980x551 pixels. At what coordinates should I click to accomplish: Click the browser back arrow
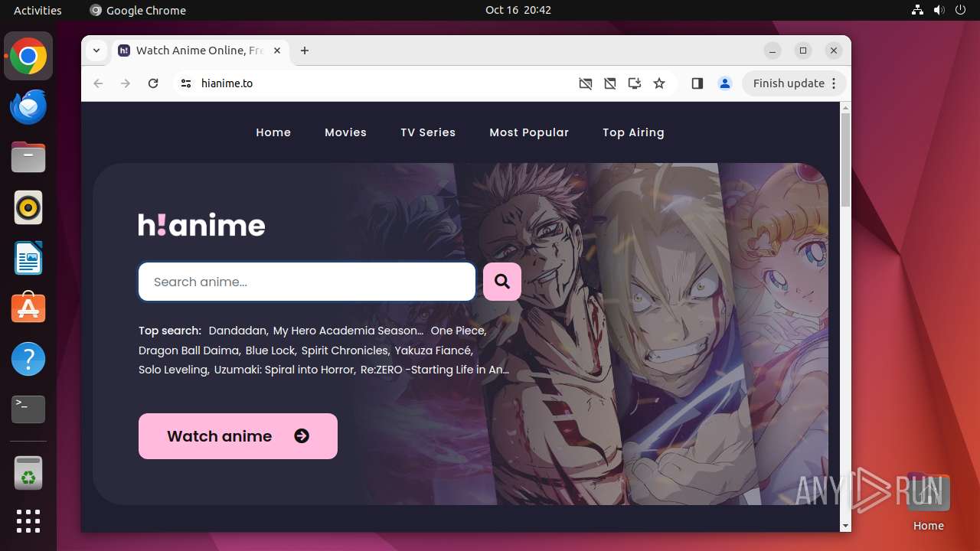click(98, 83)
